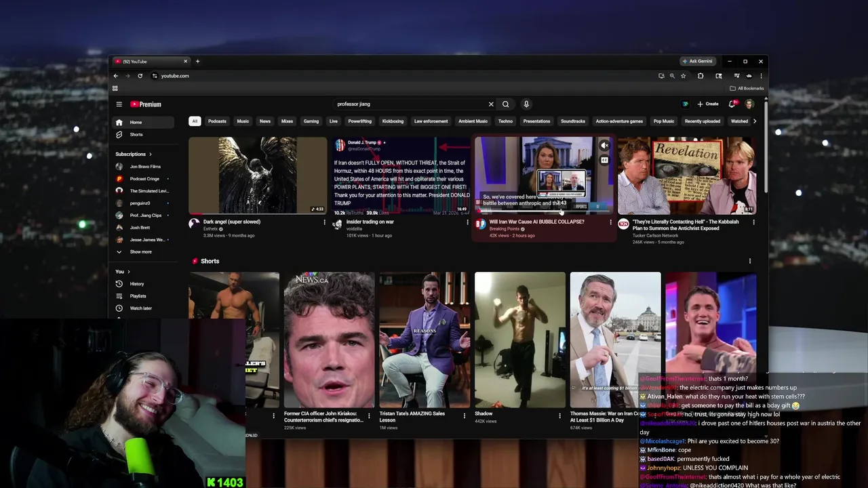Open the Chrome three-dot menu
Screen dimensions: 868x488
click(x=761, y=76)
